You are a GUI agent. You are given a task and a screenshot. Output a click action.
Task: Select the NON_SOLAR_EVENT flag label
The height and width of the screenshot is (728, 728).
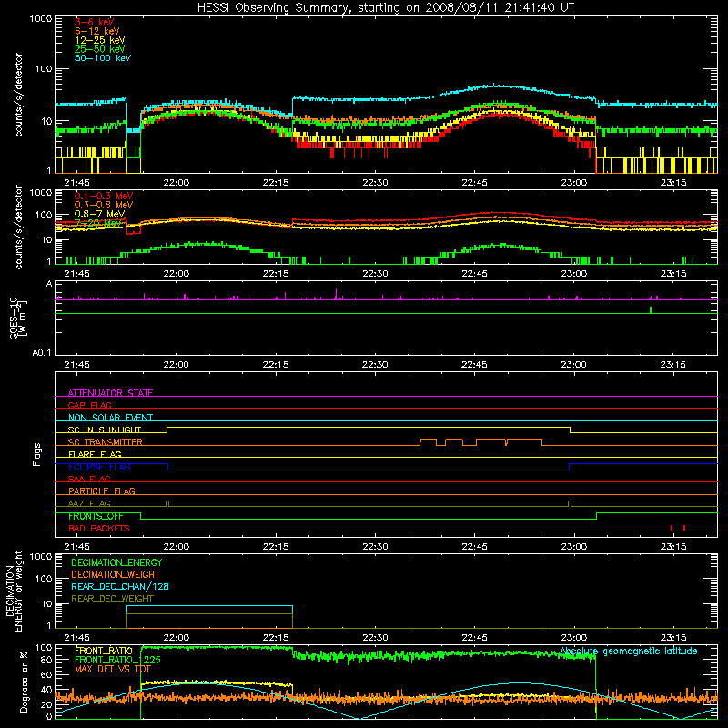coord(110,418)
